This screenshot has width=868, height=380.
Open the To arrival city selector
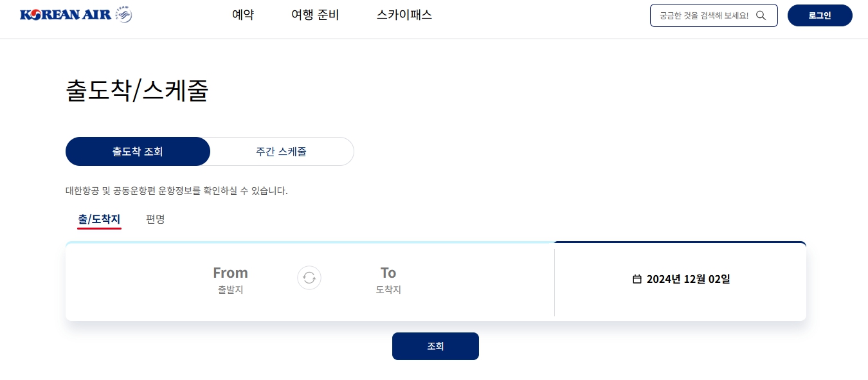coord(388,279)
